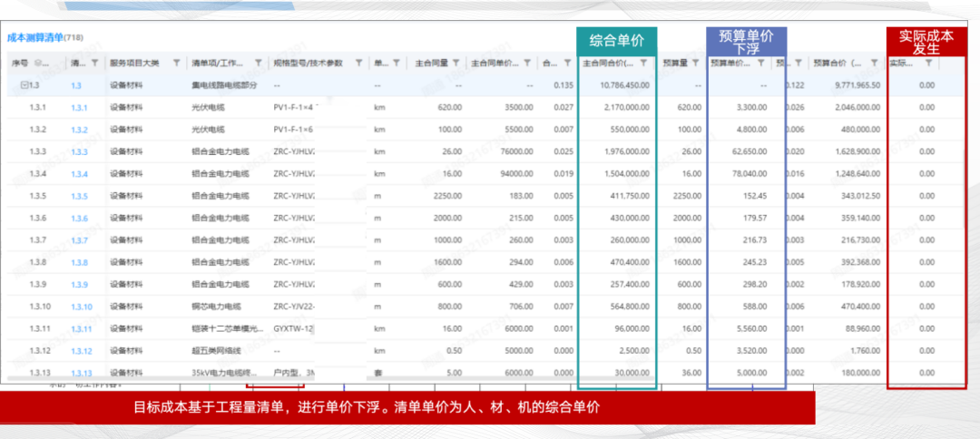Viewport: 980px width, 439px height.
Task: Click filter icon on 预算合价 column
Action: (874, 63)
